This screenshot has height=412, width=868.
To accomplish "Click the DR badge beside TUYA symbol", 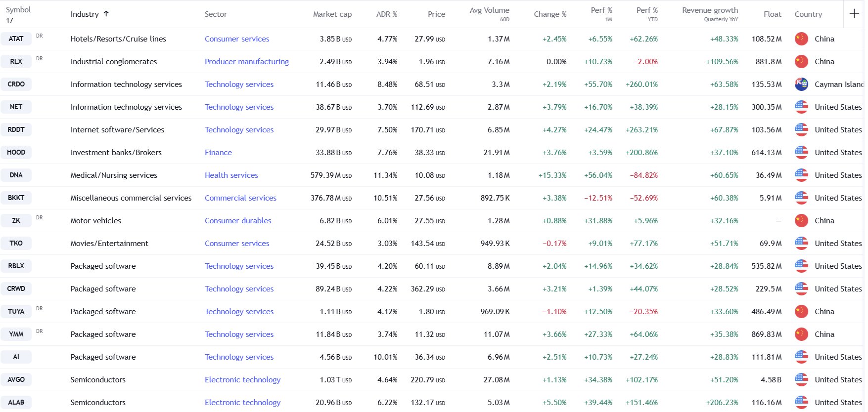I will click(40, 308).
